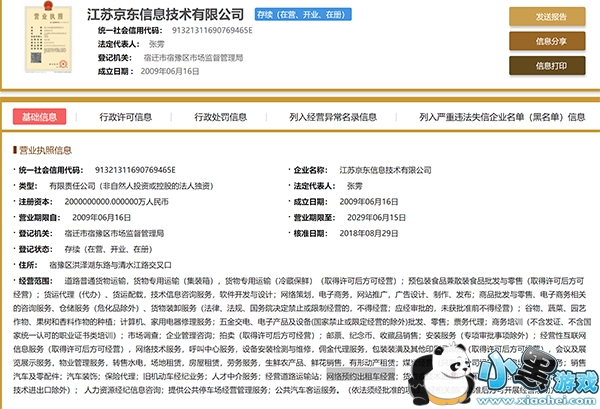600x409 pixels.
Task: Click the company title 江苏京东信息技术有限公司
Action: pos(165,15)
